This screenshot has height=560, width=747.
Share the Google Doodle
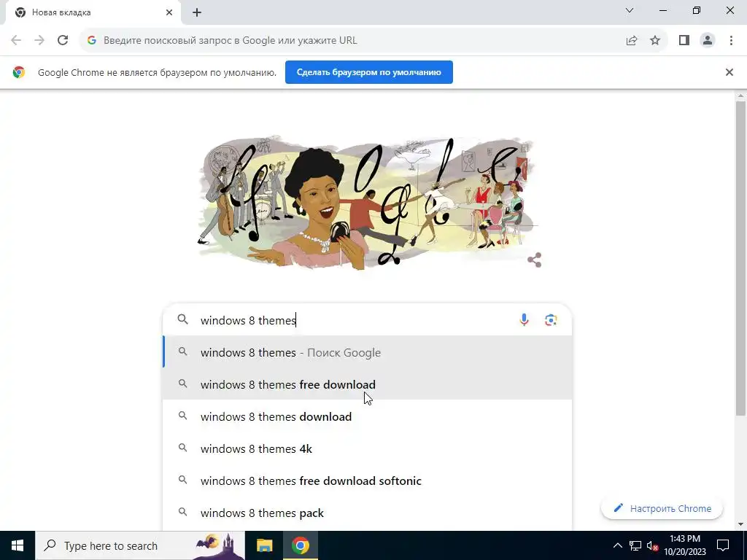coord(535,260)
